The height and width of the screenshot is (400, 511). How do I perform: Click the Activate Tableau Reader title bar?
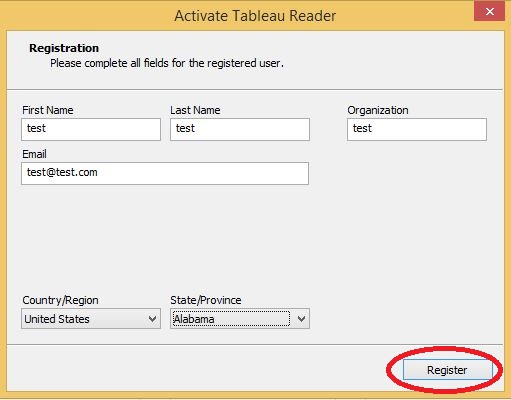[x=255, y=16]
